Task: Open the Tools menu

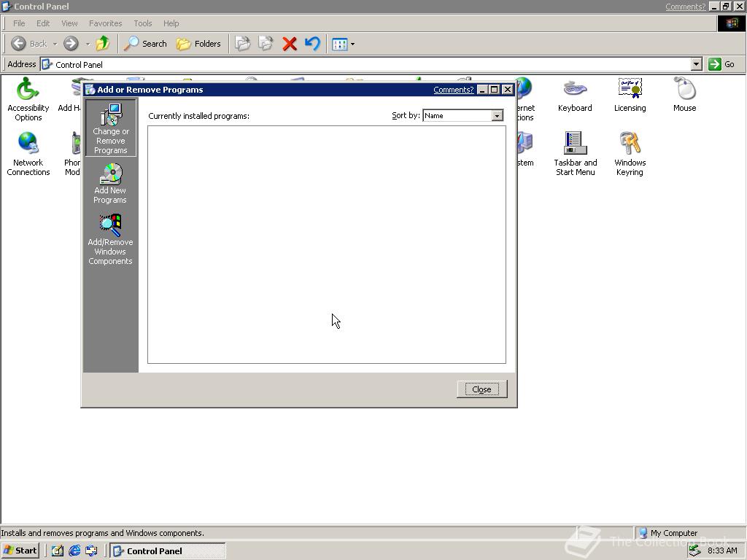Action: [142, 23]
